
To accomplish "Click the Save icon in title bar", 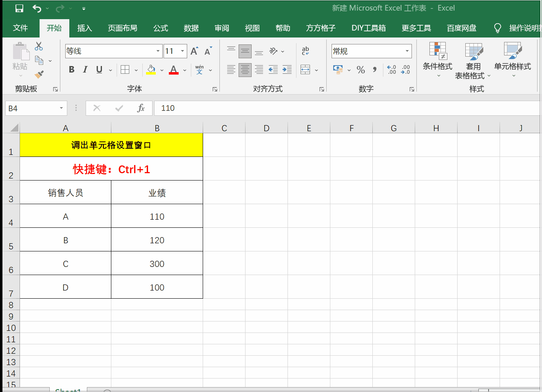I will tap(19, 8).
